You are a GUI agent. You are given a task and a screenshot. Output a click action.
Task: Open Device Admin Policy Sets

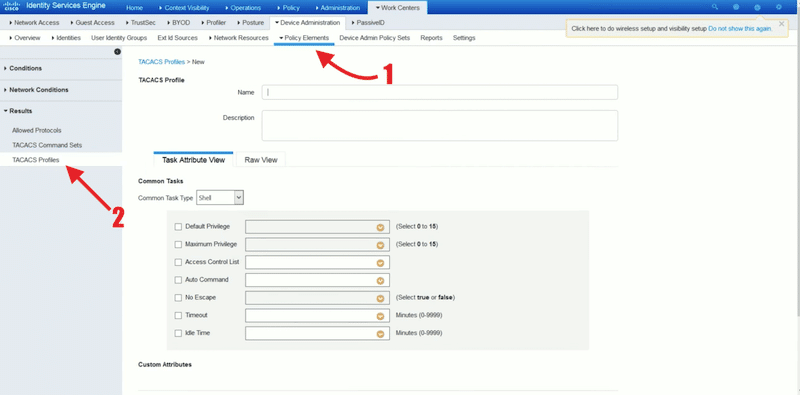(374, 38)
